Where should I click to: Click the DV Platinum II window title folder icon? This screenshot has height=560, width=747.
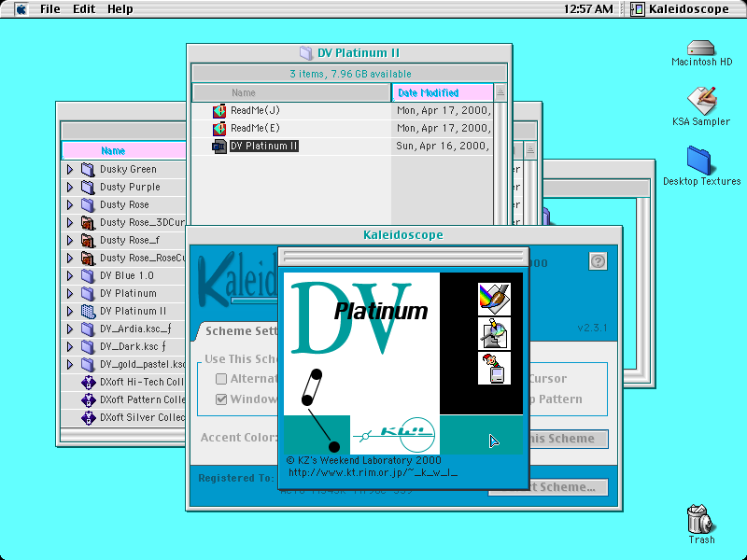pos(306,52)
